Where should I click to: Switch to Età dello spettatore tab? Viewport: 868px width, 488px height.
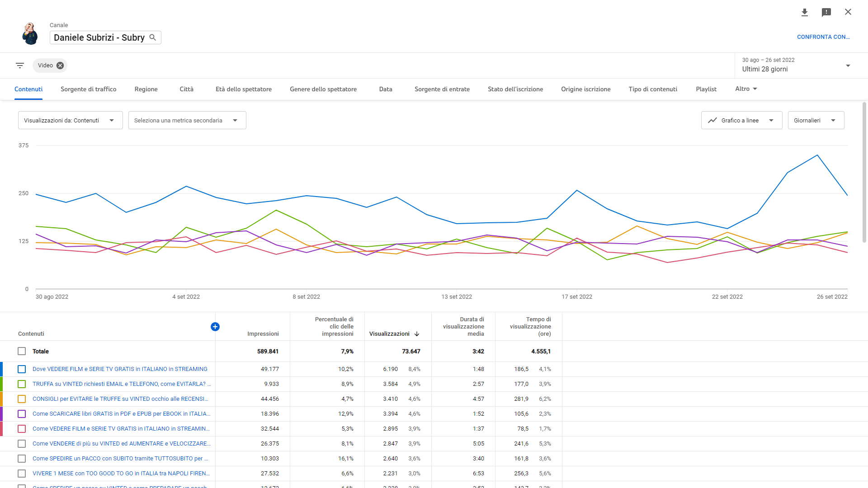tap(244, 89)
